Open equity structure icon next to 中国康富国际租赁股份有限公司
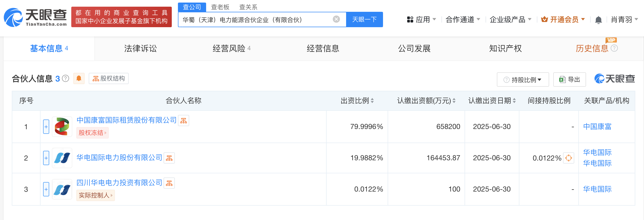Screen dimensions: 644x220 (x=183, y=121)
